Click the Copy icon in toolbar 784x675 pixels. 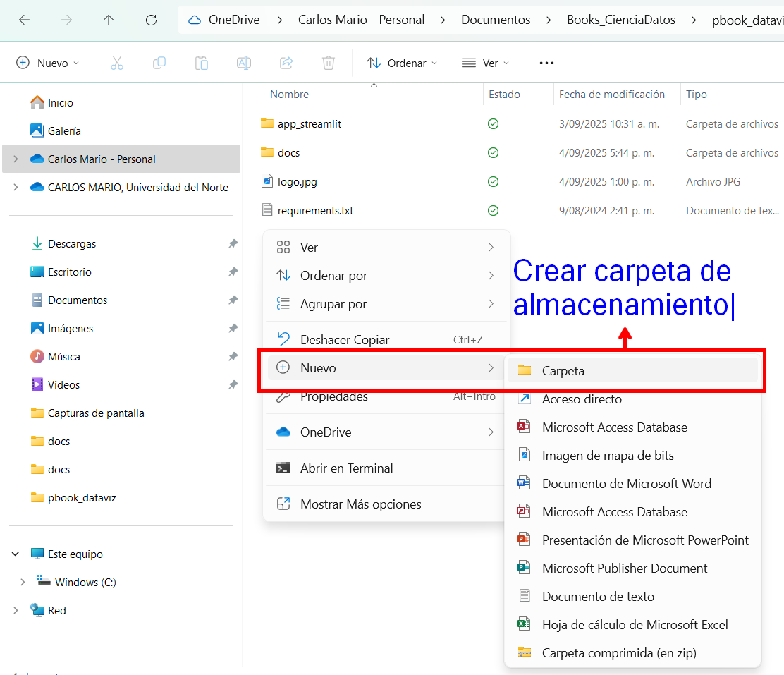click(159, 63)
